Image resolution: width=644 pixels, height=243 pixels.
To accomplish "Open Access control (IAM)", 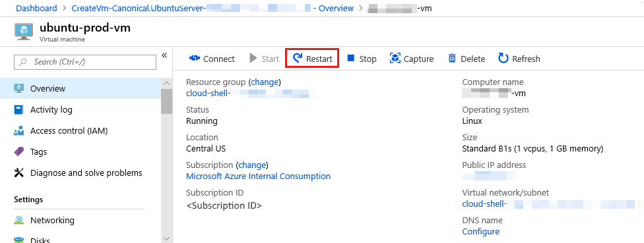I will coord(69,131).
